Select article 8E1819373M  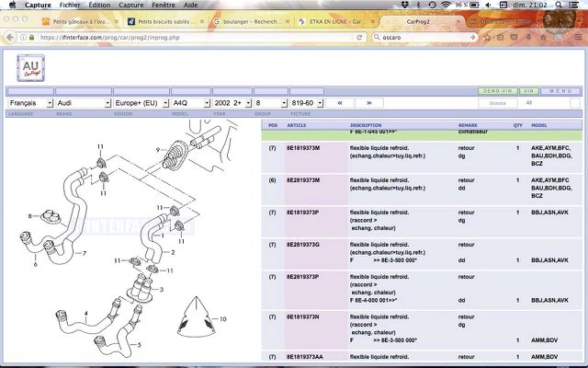(303, 148)
